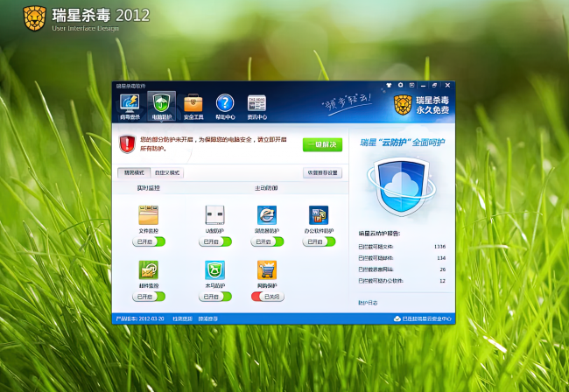
Task: Click the second status bar link
Action: [208, 318]
